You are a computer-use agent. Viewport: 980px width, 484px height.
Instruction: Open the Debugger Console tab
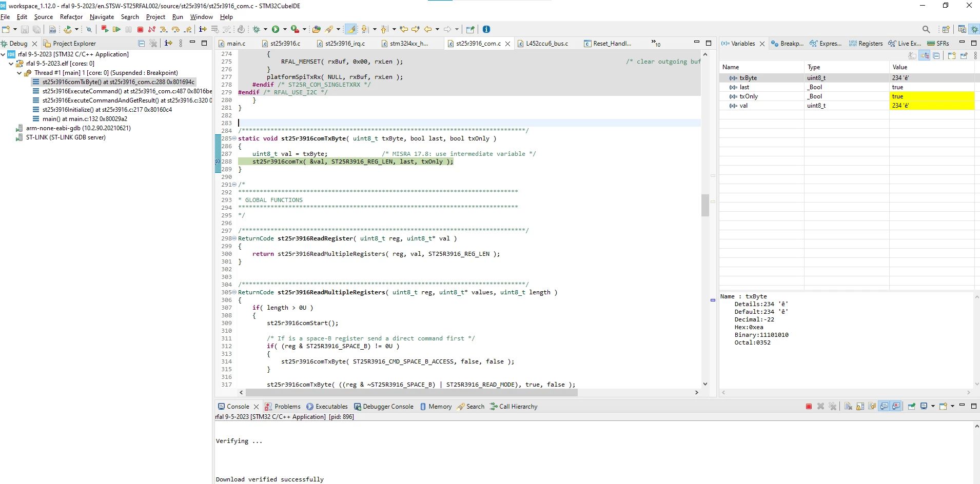[x=383, y=407]
